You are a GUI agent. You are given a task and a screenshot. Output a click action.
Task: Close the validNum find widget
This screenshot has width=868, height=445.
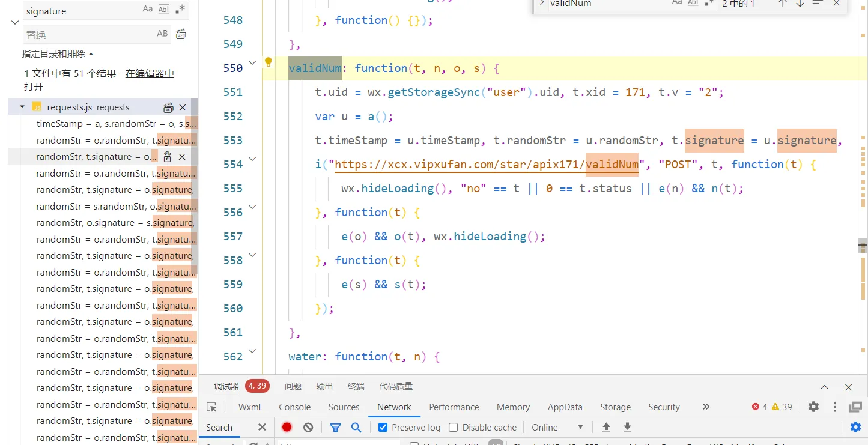coord(836,3)
